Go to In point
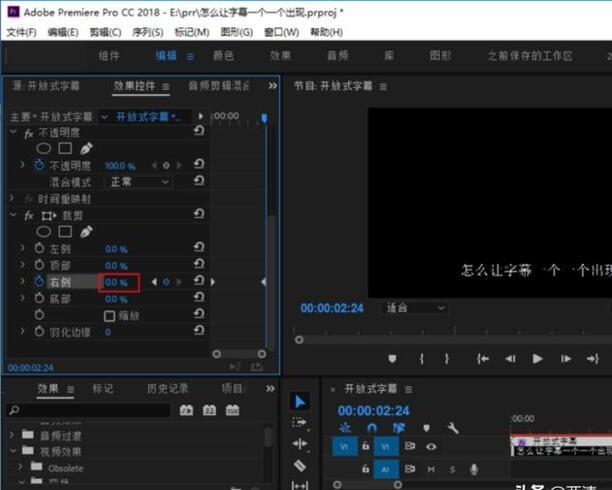 (x=483, y=358)
